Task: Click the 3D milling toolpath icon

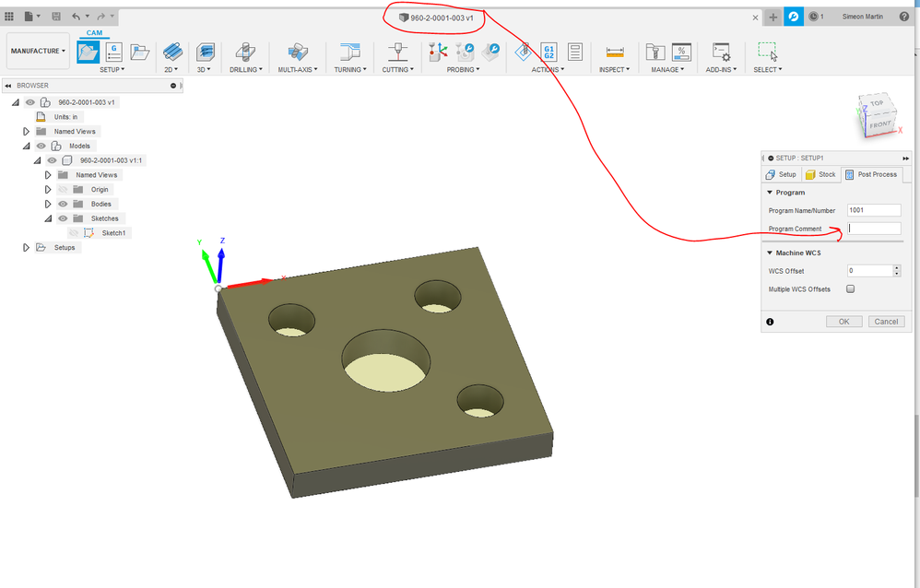Action: tap(206, 53)
